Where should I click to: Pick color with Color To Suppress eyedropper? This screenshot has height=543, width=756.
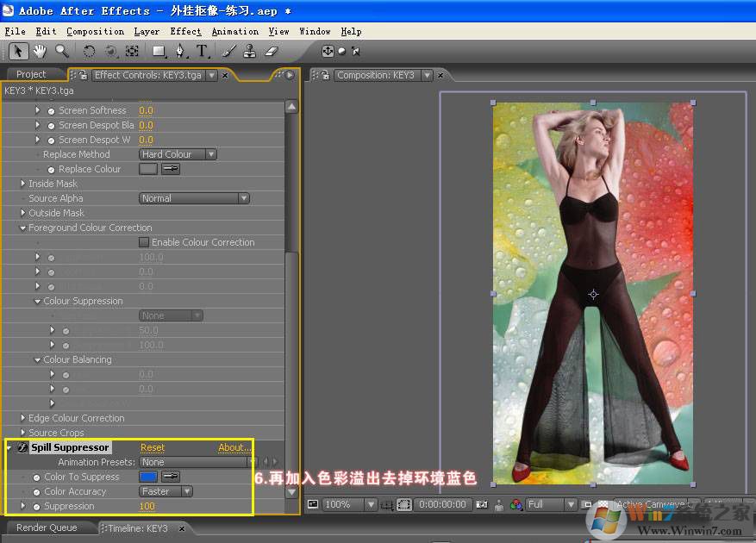pos(171,477)
